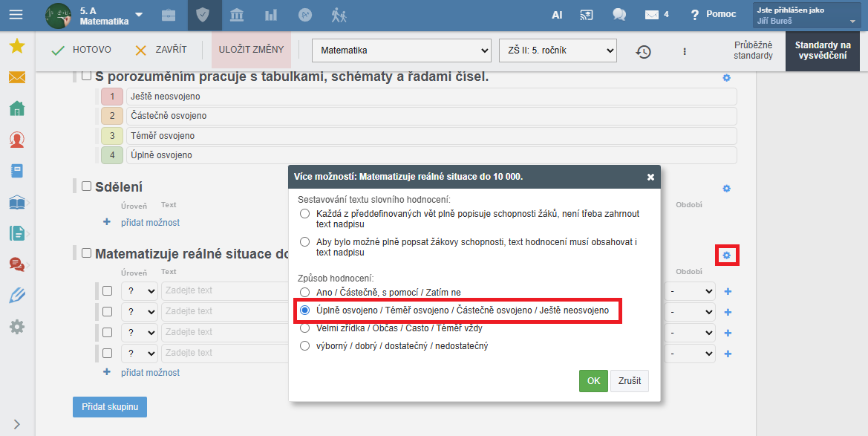This screenshot has height=436, width=868.
Task: Open the green home icon in sidebar
Action: (16, 108)
